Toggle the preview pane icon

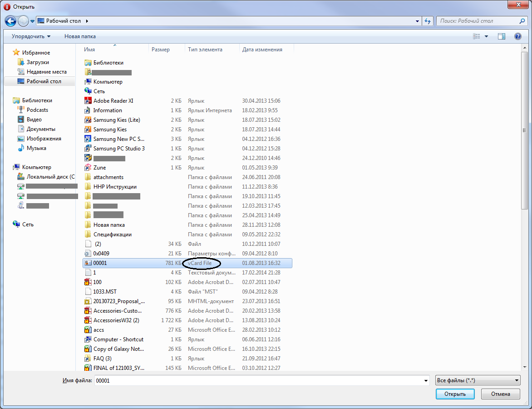pos(502,36)
